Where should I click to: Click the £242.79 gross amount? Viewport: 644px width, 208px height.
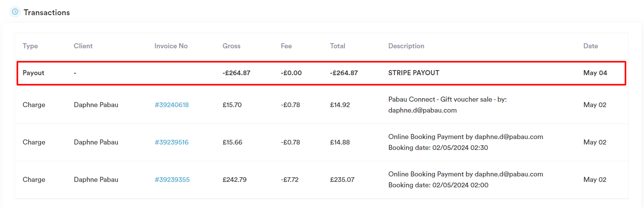click(x=234, y=180)
